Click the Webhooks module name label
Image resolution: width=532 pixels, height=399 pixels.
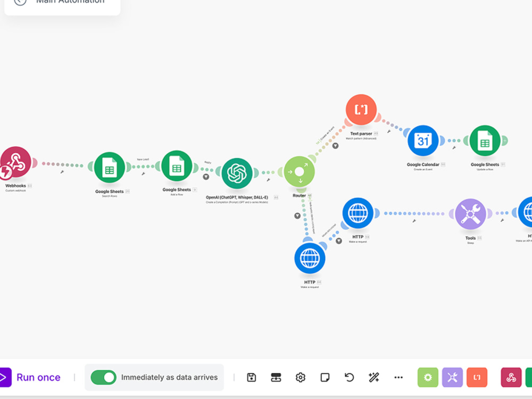tap(15, 186)
